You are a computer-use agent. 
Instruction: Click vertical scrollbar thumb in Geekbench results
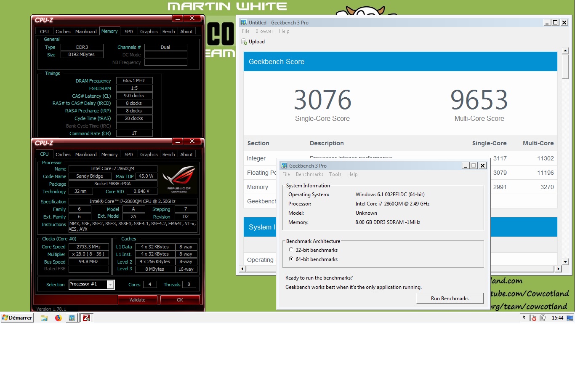(x=565, y=67)
